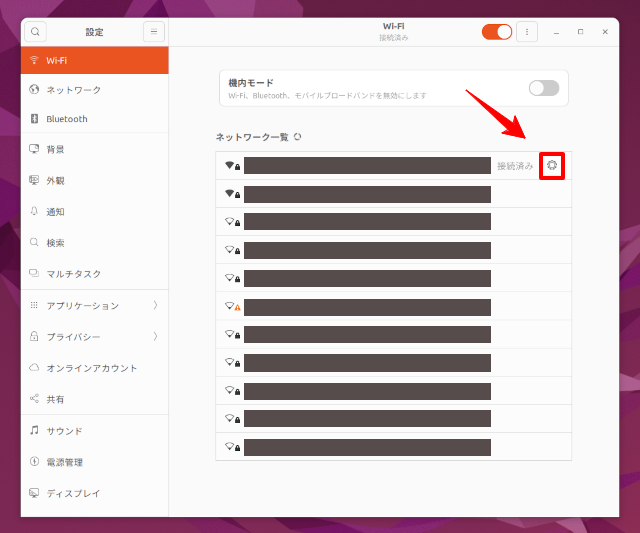
Task: Click the サウンド music note icon
Action: coord(34,431)
